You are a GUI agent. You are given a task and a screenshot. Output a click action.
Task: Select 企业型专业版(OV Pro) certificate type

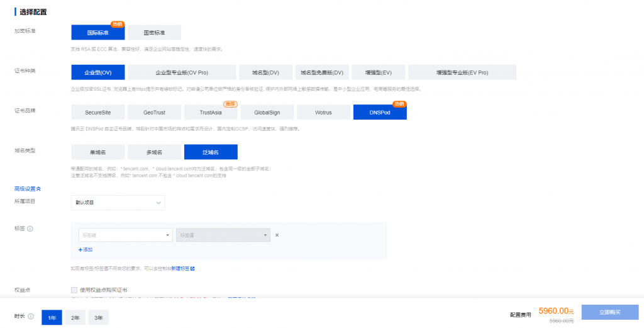(x=182, y=72)
